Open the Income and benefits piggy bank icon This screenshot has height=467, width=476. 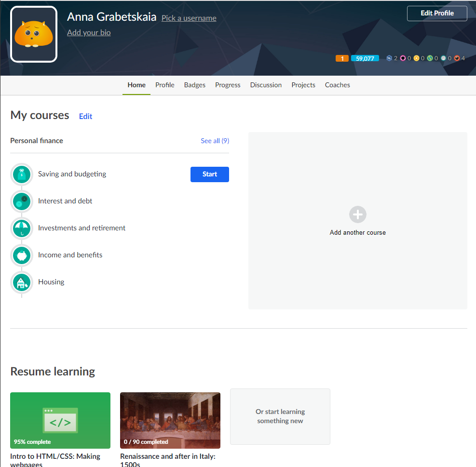(x=22, y=255)
